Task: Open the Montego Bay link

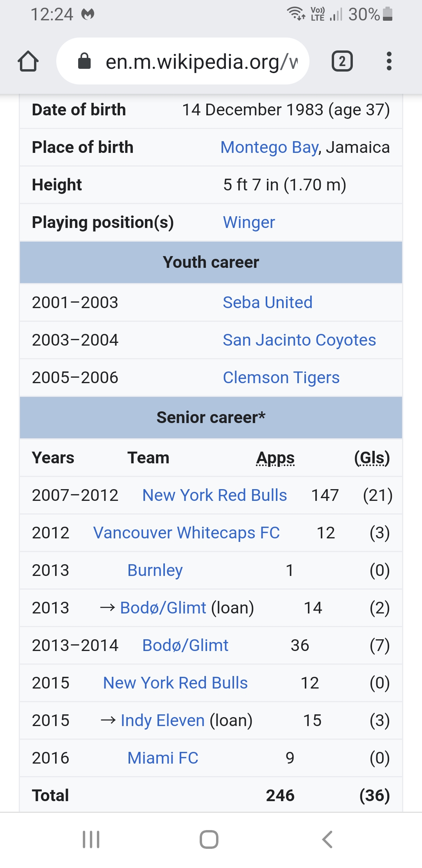Action: pyautogui.click(x=270, y=147)
